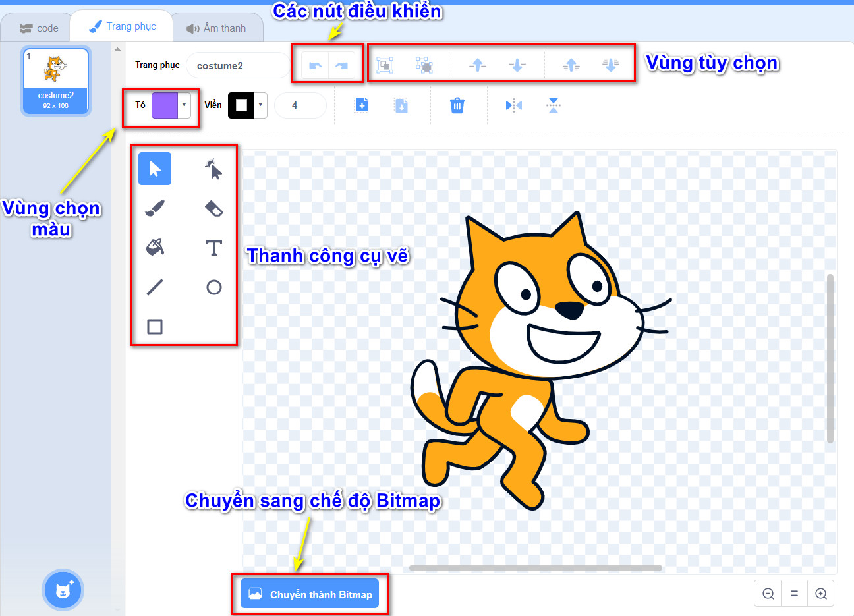This screenshot has height=616, width=854.
Task: Select the Line tool
Action: [155, 287]
